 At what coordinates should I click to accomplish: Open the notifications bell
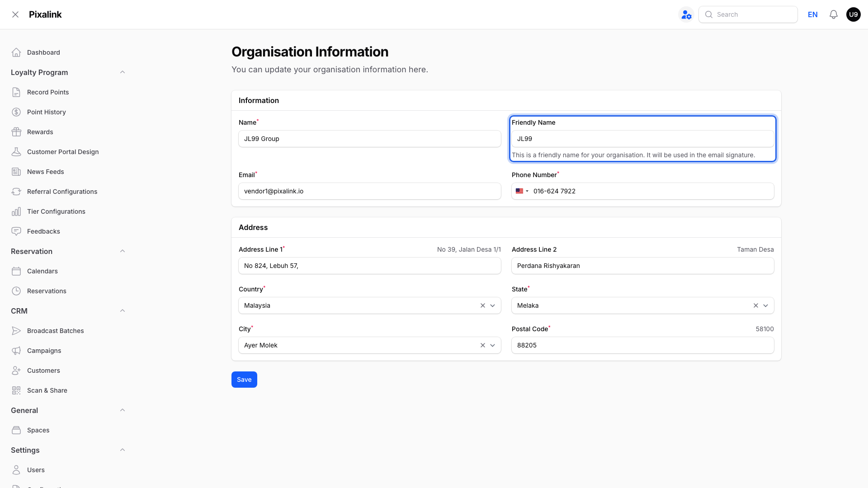click(x=834, y=14)
